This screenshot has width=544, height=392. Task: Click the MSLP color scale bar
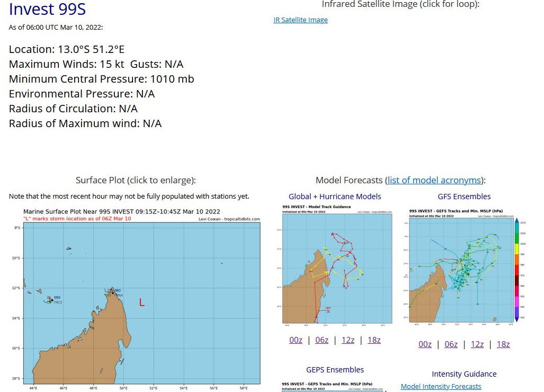pos(516,270)
